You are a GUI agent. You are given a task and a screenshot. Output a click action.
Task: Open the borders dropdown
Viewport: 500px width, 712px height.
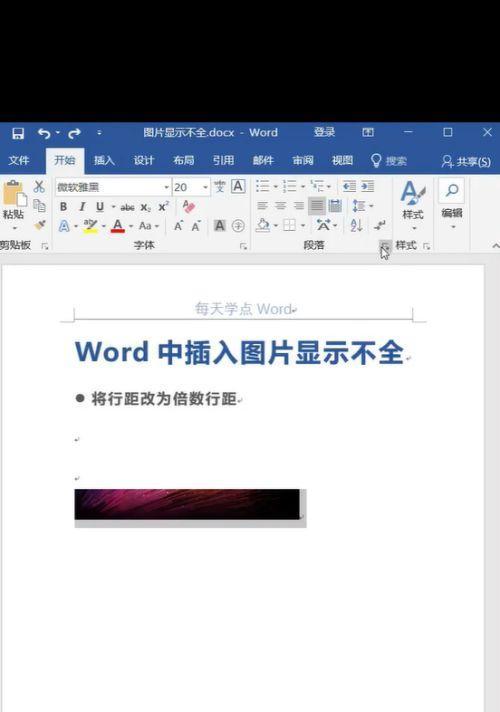(302, 225)
